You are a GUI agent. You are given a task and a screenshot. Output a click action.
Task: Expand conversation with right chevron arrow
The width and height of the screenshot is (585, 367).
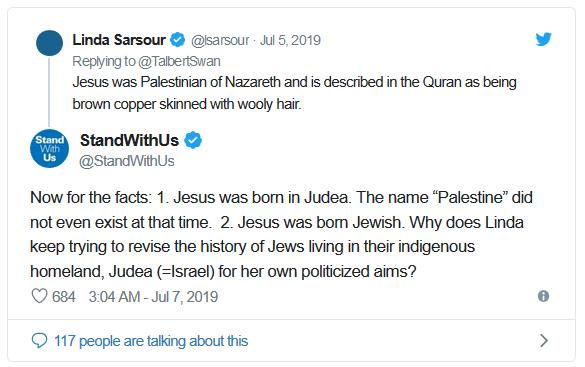click(x=544, y=341)
